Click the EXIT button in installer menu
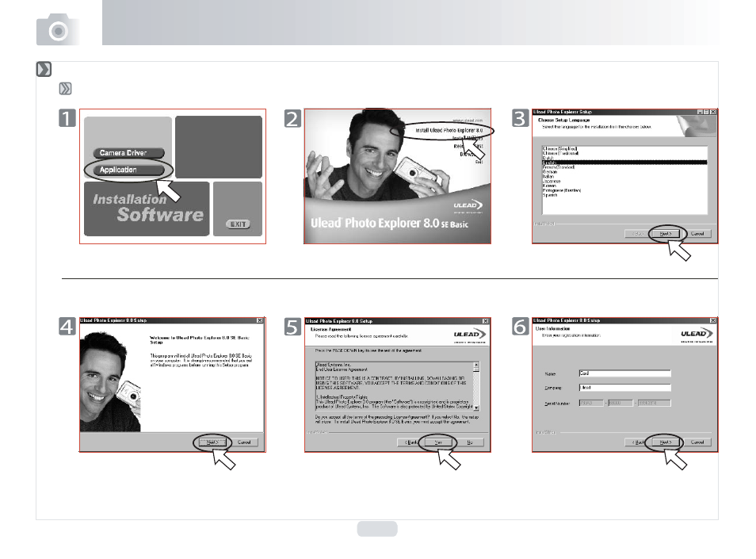Viewport: 756px width, 559px height. [239, 224]
